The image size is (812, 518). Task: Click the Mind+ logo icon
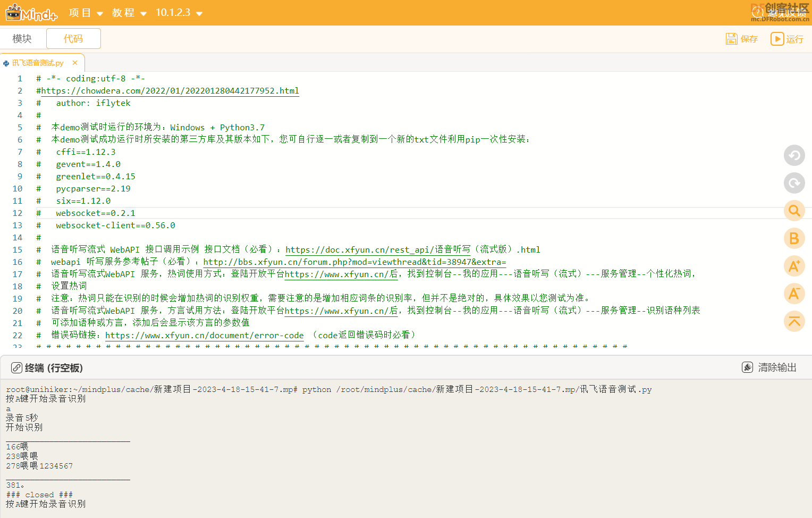click(x=31, y=12)
